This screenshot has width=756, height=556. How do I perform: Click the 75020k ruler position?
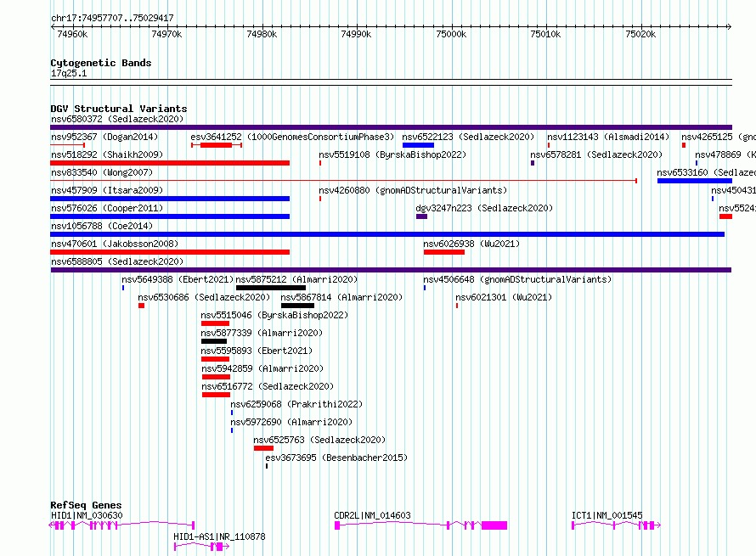(640, 34)
